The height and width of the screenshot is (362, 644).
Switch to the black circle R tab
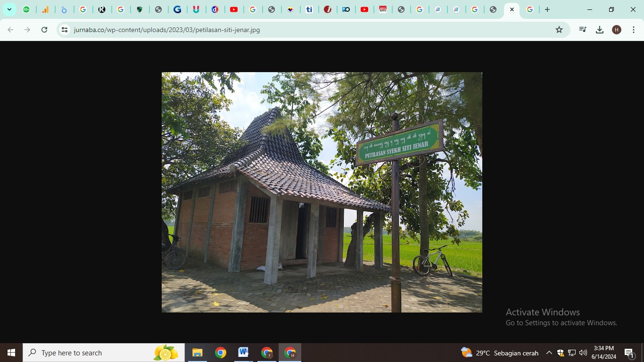[x=102, y=9]
